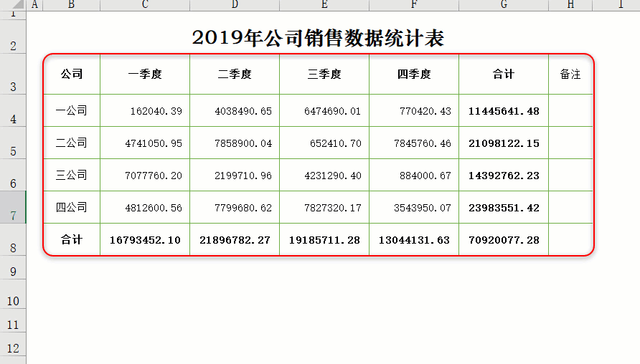640x364 pixels.
Task: Click cell with value 884000.67
Action: point(414,175)
